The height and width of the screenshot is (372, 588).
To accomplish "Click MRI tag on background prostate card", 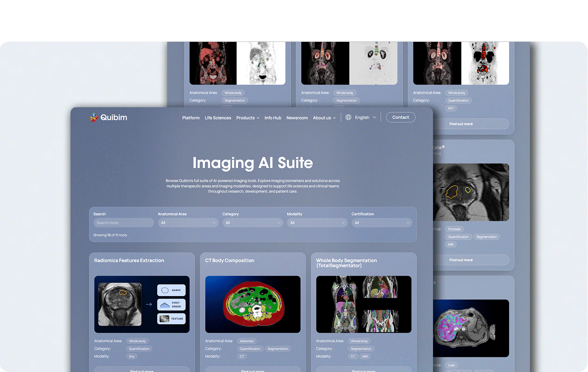I will [451, 245].
